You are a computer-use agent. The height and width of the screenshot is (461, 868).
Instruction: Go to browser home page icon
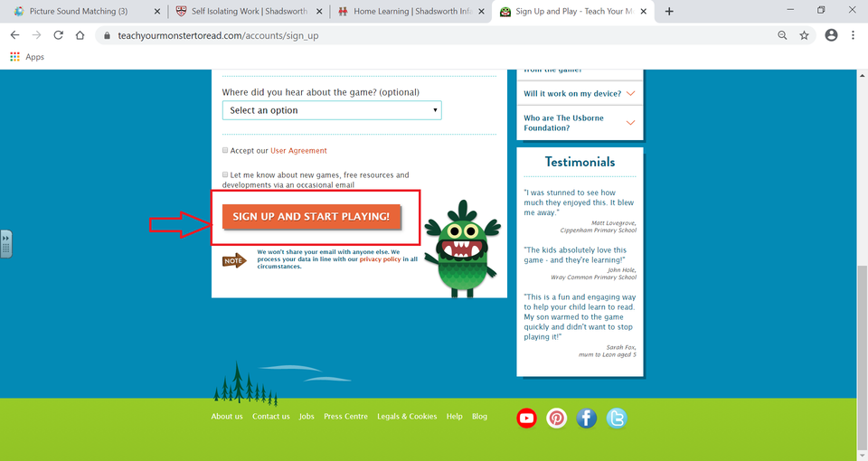[80, 35]
